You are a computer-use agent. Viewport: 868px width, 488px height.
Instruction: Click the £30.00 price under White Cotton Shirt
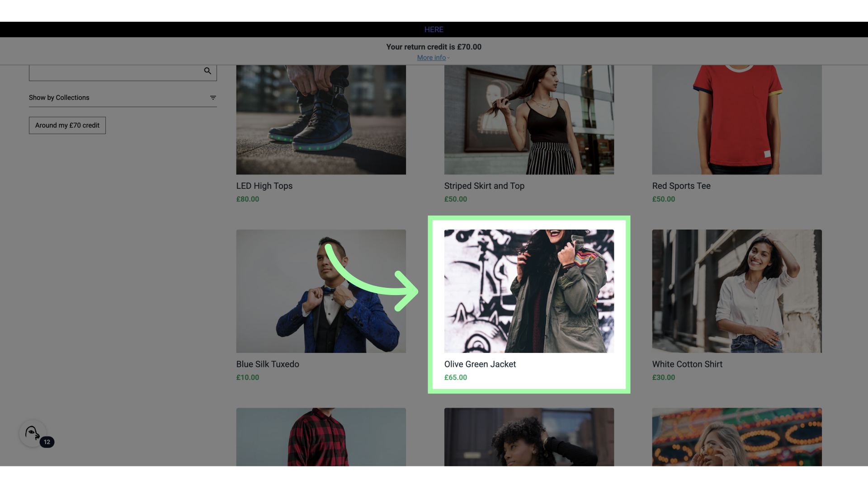coord(664,378)
